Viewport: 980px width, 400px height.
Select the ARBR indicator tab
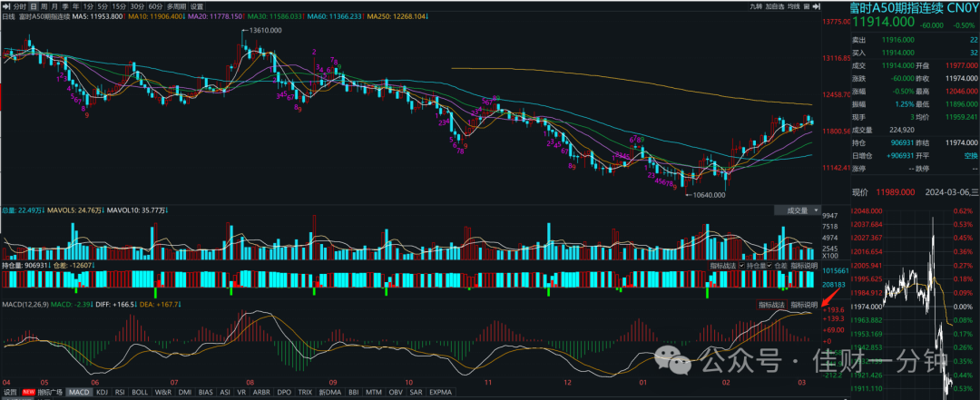260,392
